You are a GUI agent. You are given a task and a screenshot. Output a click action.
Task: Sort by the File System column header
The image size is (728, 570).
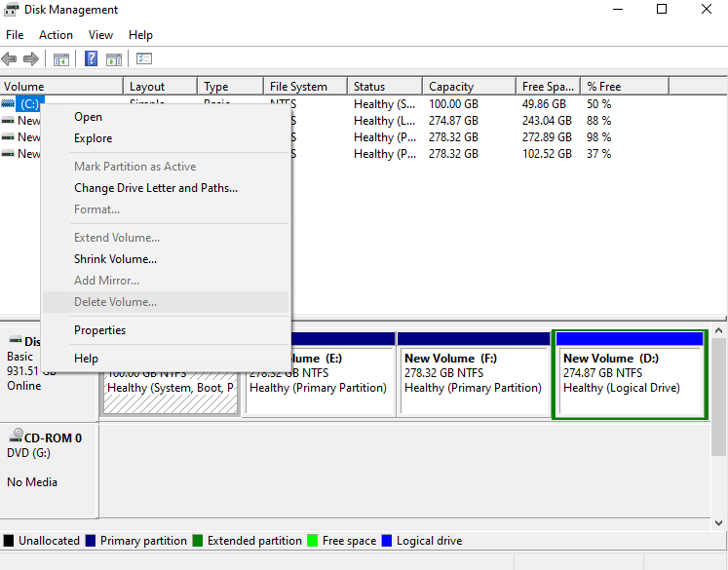(x=305, y=87)
